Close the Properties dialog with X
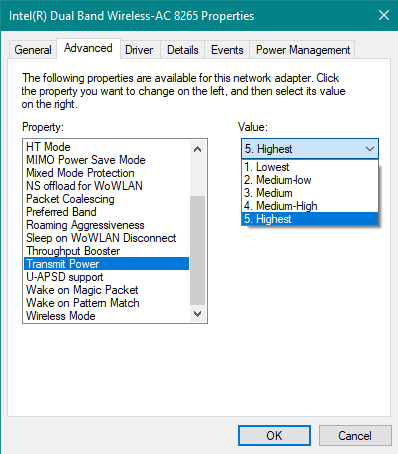398x454 pixels. (384, 15)
